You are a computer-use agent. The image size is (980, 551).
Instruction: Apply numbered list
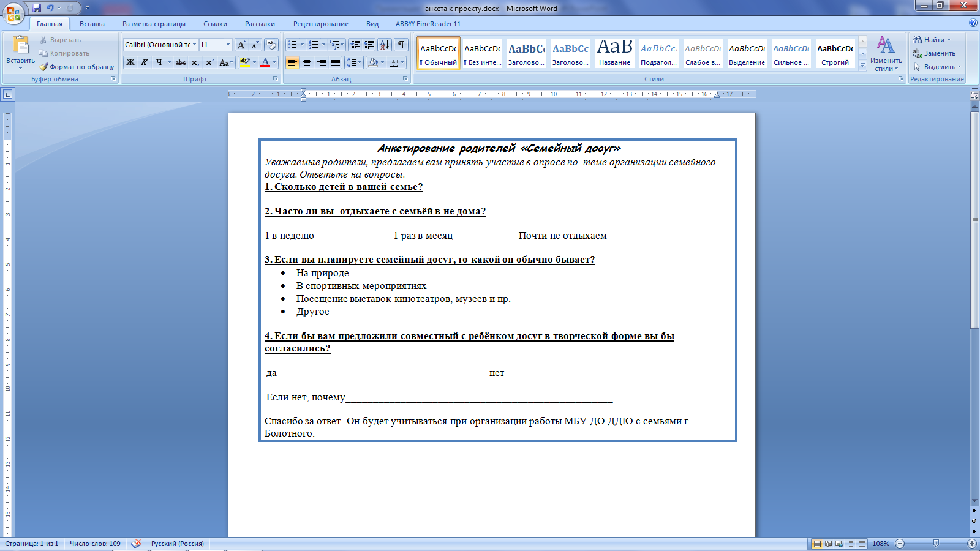coord(314,45)
